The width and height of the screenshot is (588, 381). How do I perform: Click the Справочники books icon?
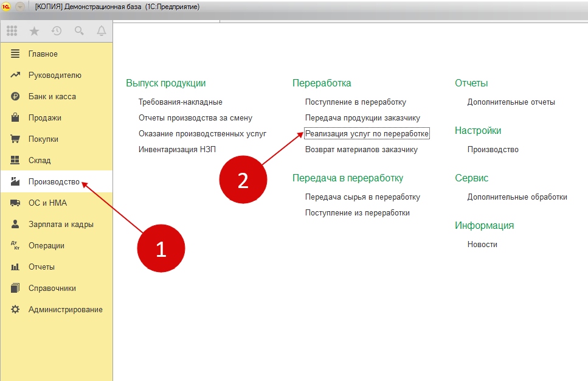coord(15,288)
